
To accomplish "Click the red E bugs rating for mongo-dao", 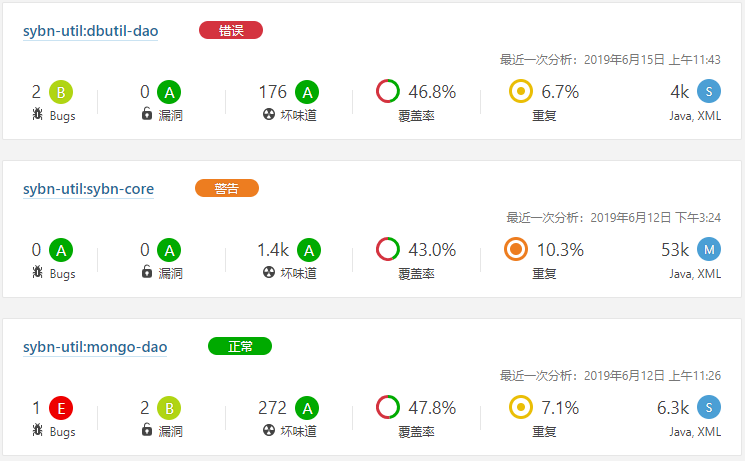I will pos(61,408).
